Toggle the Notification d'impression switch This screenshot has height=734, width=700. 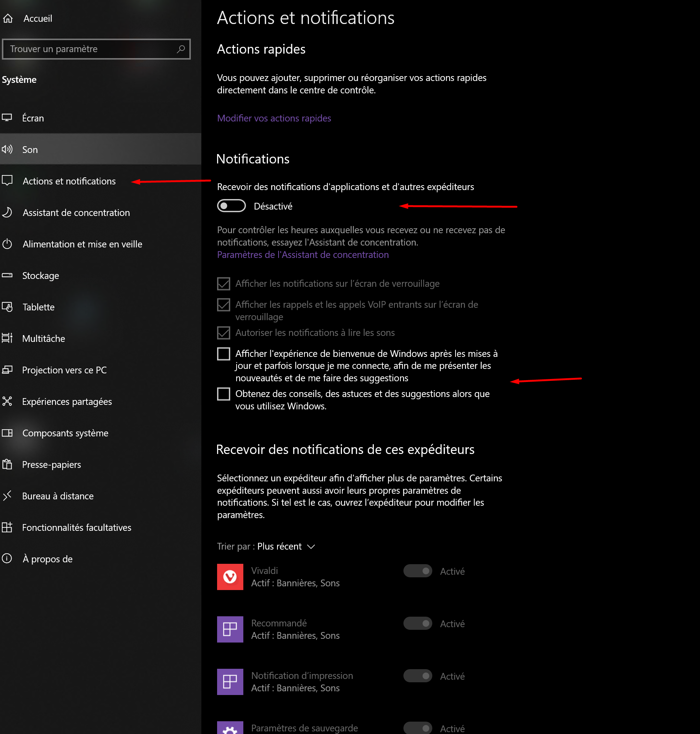click(418, 676)
